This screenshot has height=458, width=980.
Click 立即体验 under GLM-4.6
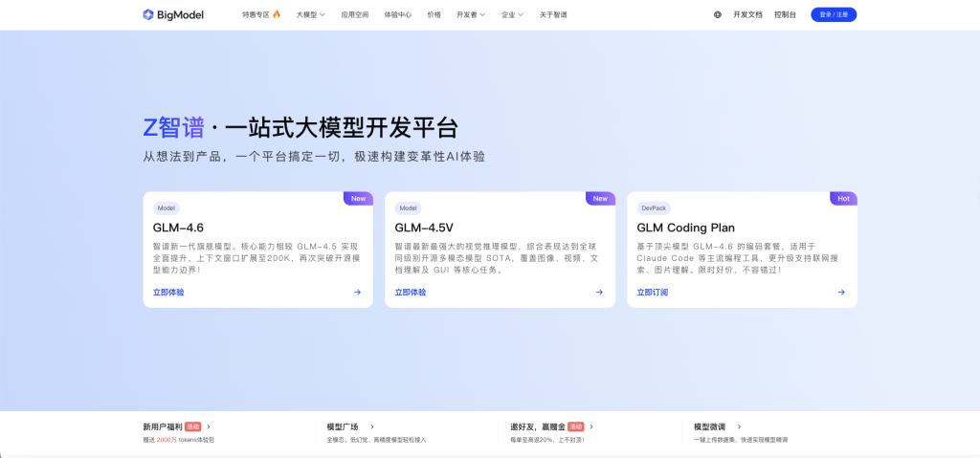(168, 293)
